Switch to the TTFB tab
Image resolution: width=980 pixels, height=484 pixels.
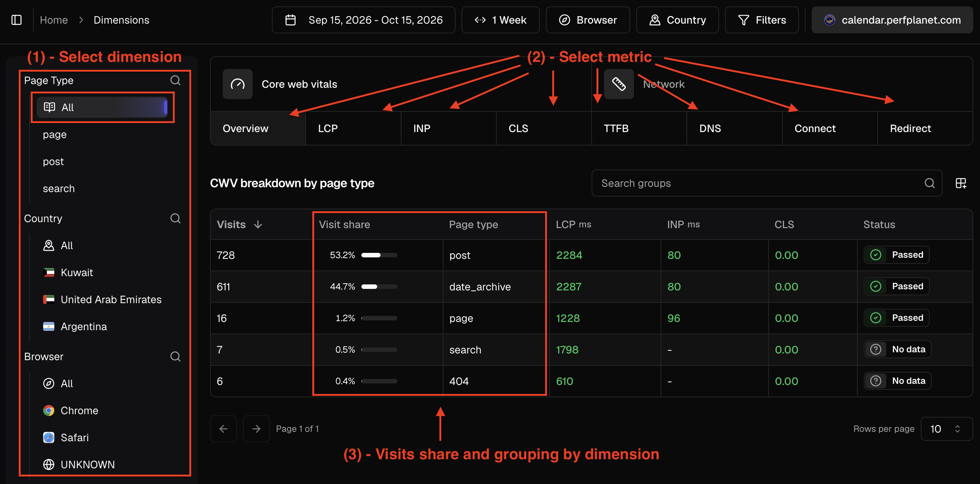click(x=639, y=128)
